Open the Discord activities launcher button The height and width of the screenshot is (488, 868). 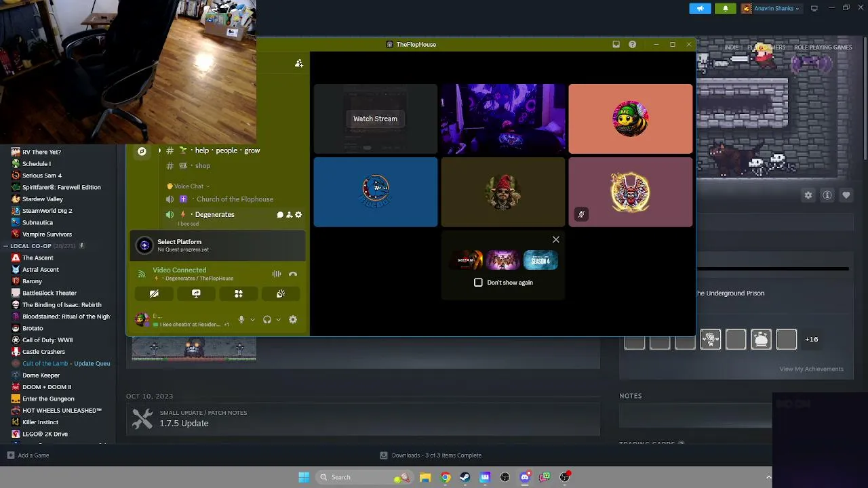(239, 293)
